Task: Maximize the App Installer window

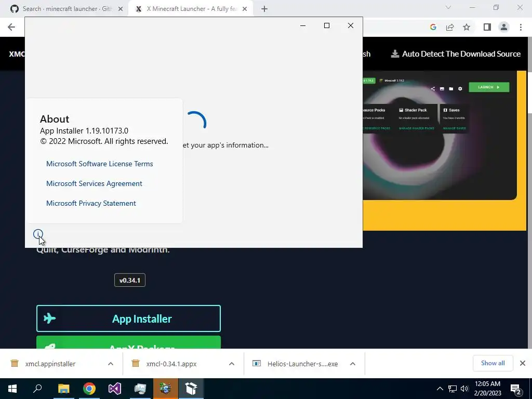Action: [x=327, y=25]
